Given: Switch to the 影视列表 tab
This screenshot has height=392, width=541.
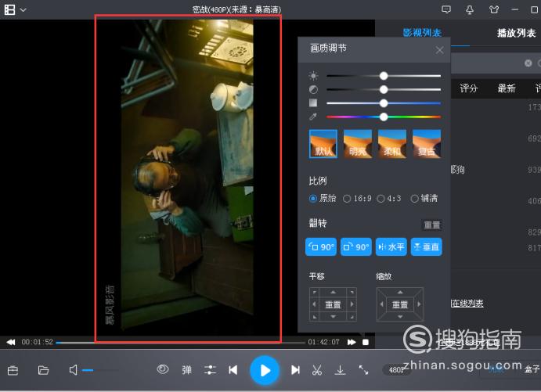Looking at the screenshot, I should click(x=422, y=33).
